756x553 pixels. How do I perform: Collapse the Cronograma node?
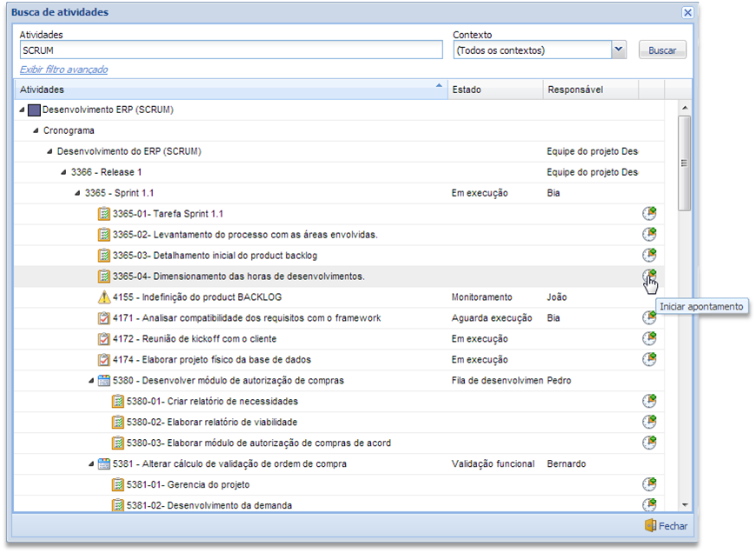pyautogui.click(x=36, y=130)
